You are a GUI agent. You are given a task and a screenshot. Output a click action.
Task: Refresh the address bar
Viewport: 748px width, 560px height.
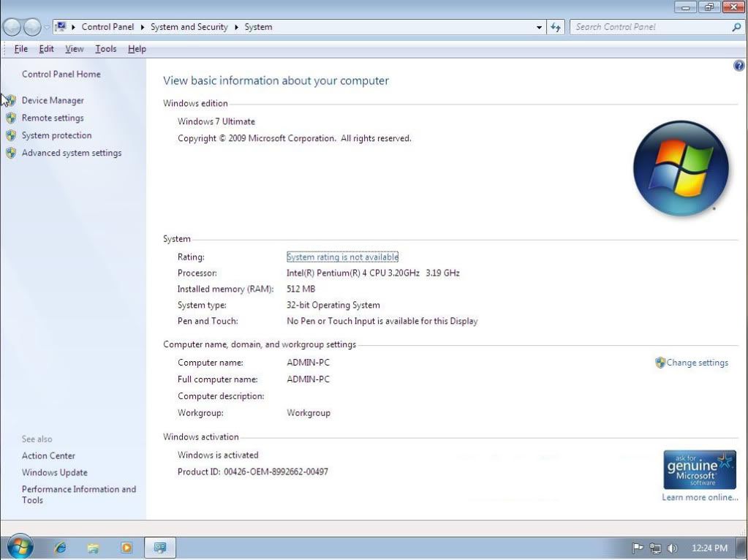(x=556, y=27)
